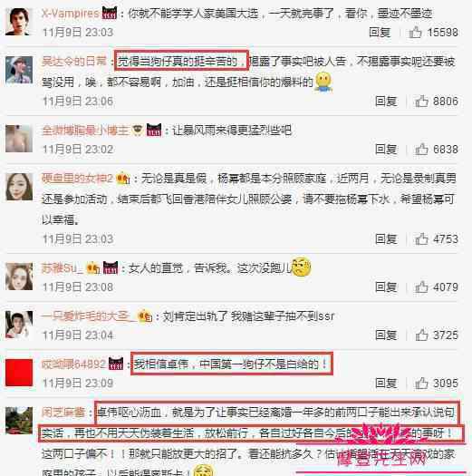
Task: Open 硬盘里的女神2 username link
Action: pos(77,179)
